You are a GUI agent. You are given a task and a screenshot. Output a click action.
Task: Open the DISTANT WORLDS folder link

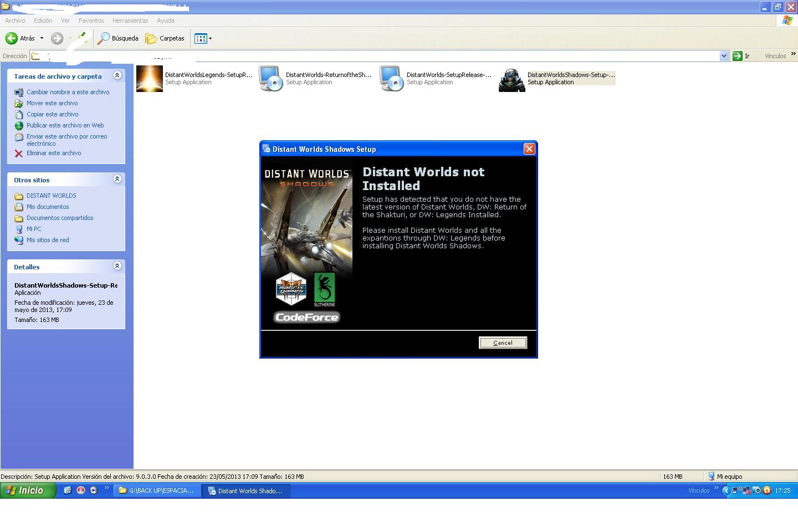(52, 196)
